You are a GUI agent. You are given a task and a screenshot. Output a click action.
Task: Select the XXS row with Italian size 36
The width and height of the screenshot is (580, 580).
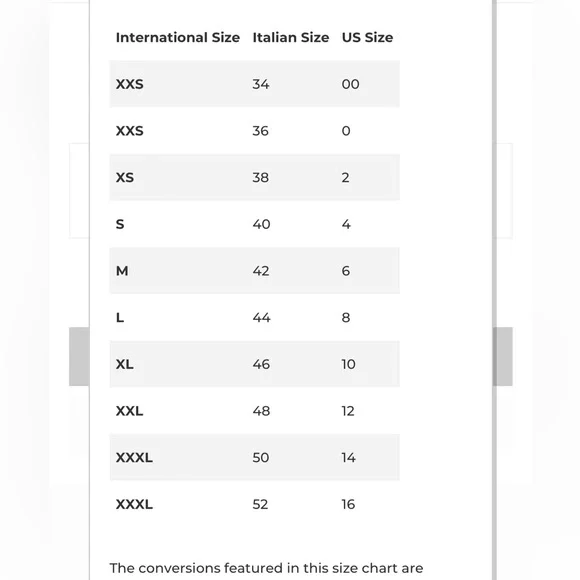click(254, 131)
